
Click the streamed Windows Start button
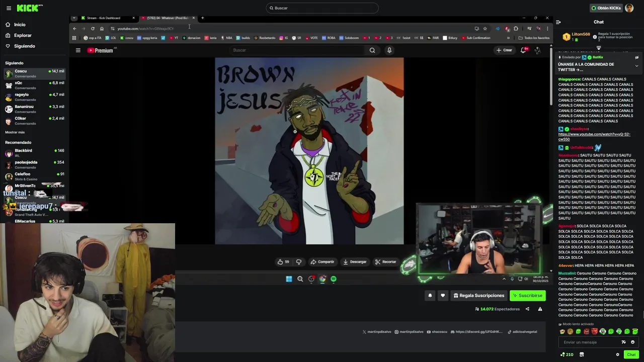pyautogui.click(x=289, y=279)
